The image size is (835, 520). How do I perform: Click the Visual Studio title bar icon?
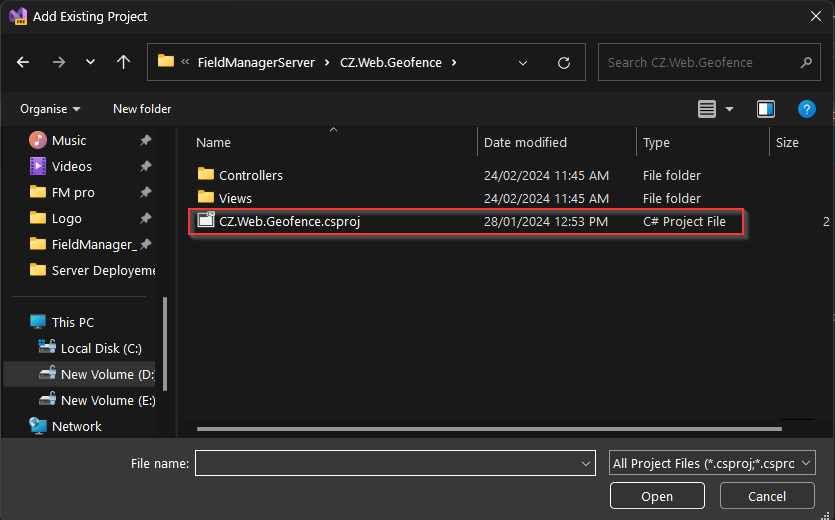[18, 17]
